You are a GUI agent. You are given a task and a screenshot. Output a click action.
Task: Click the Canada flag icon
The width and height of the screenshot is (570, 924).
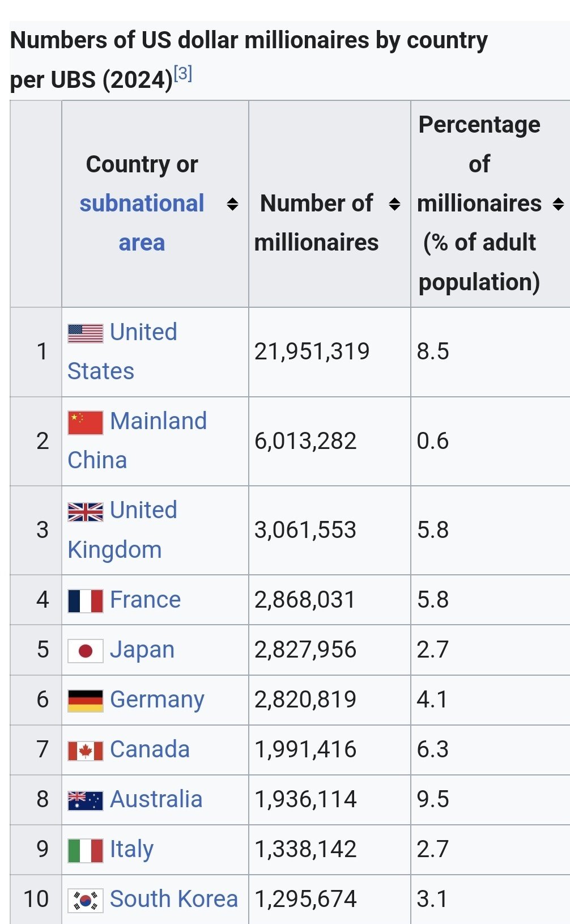85,751
